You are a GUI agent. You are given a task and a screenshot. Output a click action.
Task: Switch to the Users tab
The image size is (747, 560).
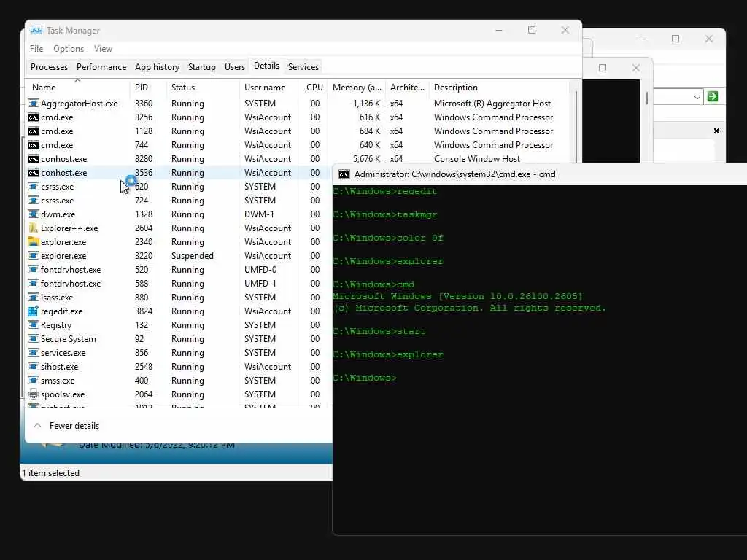coord(235,67)
